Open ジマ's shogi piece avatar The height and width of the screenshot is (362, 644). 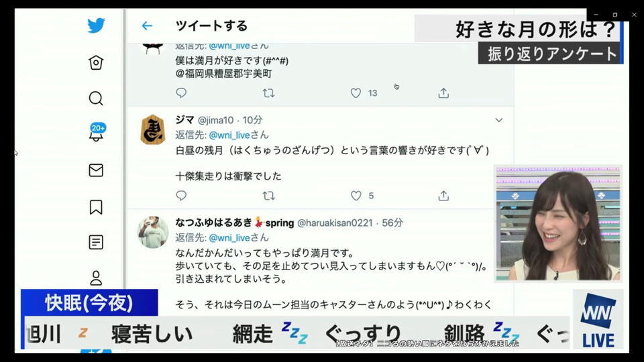[153, 129]
